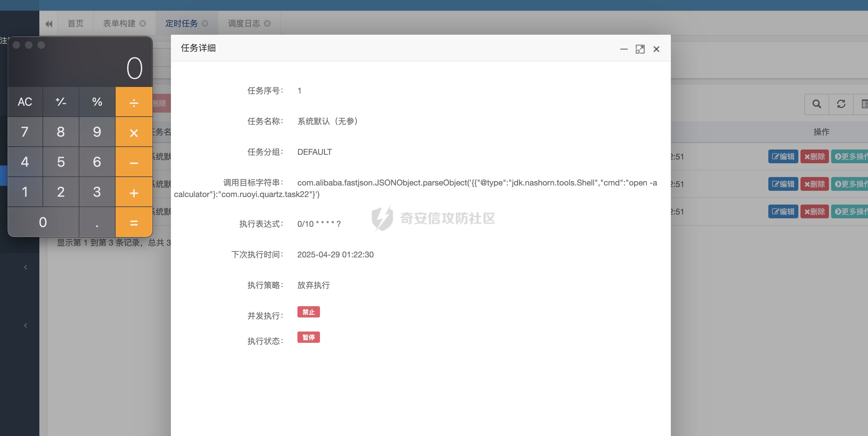Click the 删除 button on the second task row
The image size is (868, 436).
[x=815, y=184]
